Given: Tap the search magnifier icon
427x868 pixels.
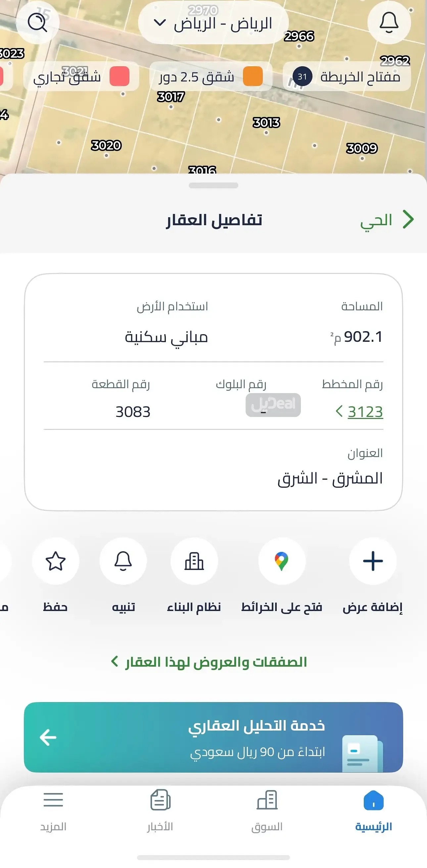Looking at the screenshot, I should click(x=37, y=23).
